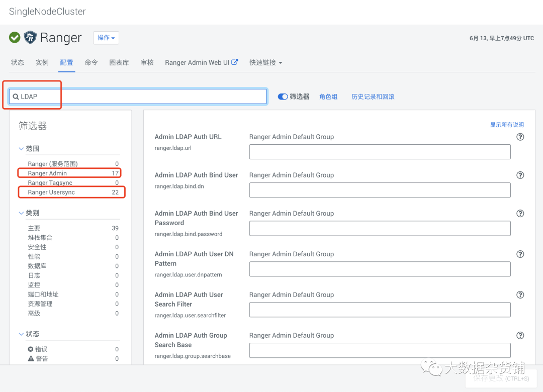Filter by 端口和地址 ports and addresses

pos(73,295)
